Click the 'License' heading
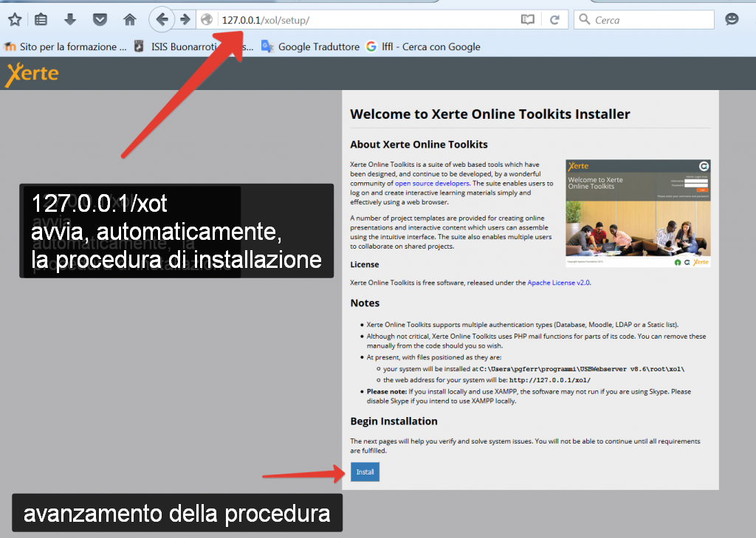The width and height of the screenshot is (756, 538). 365,265
